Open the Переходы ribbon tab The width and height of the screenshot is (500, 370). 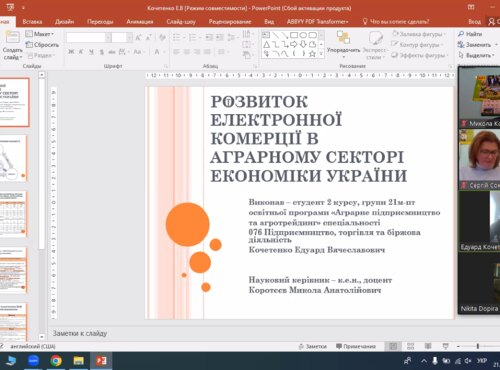coord(100,22)
